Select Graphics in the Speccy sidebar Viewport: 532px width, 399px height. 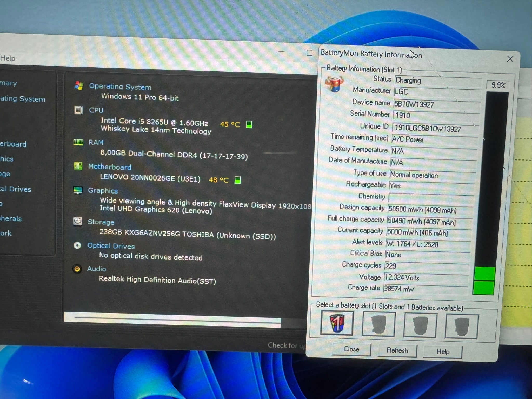tap(7, 159)
